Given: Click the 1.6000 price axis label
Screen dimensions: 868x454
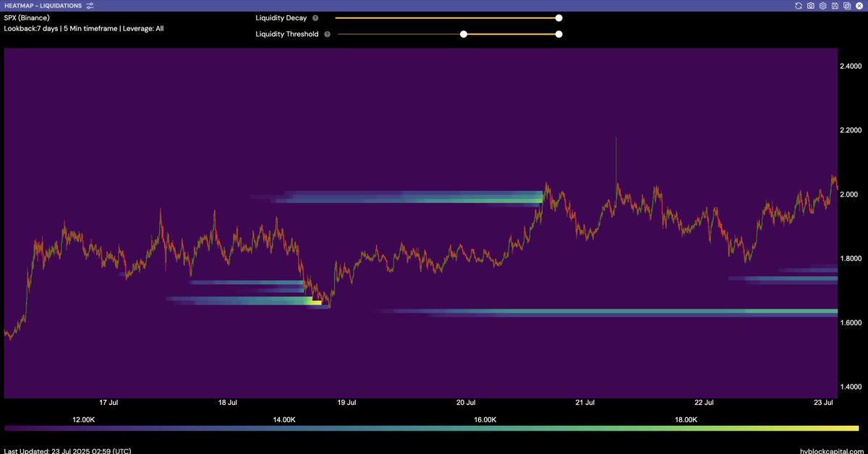Looking at the screenshot, I should coord(850,322).
